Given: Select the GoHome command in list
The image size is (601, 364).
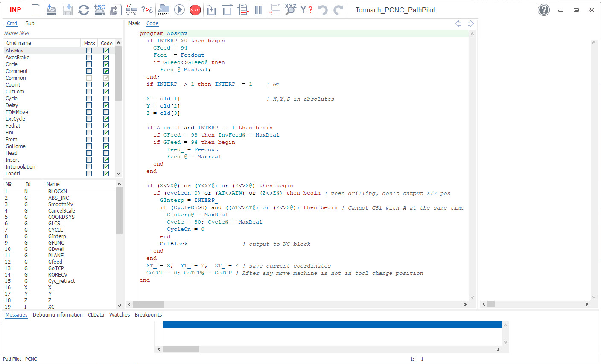Looking at the screenshot, I should (16, 146).
